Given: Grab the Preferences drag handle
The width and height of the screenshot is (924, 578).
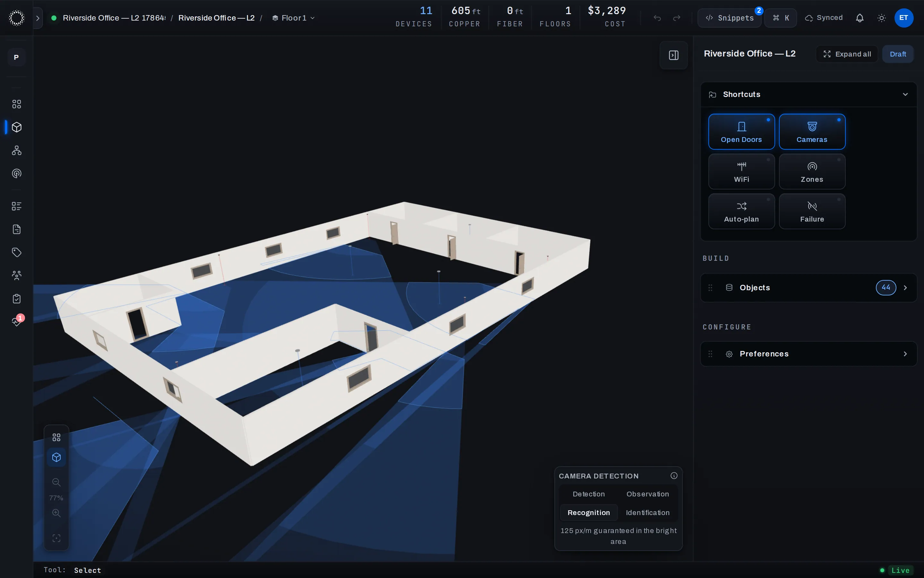Looking at the screenshot, I should [710, 354].
